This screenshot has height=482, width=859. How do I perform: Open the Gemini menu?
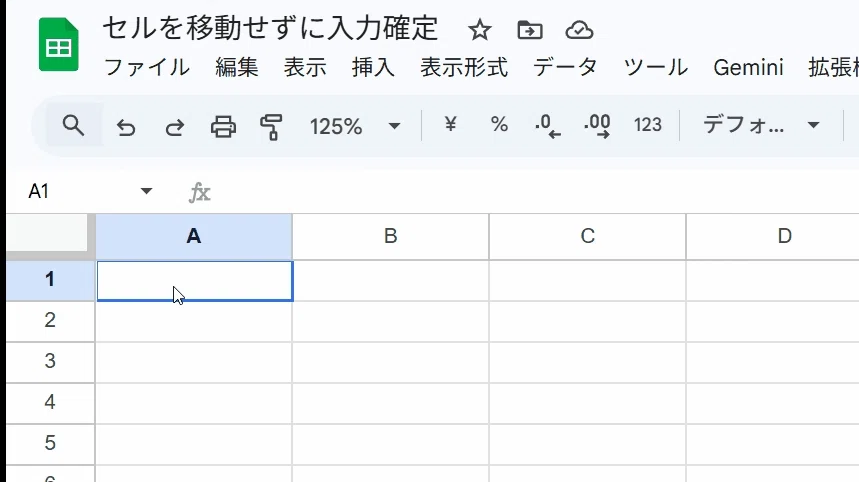tap(748, 68)
